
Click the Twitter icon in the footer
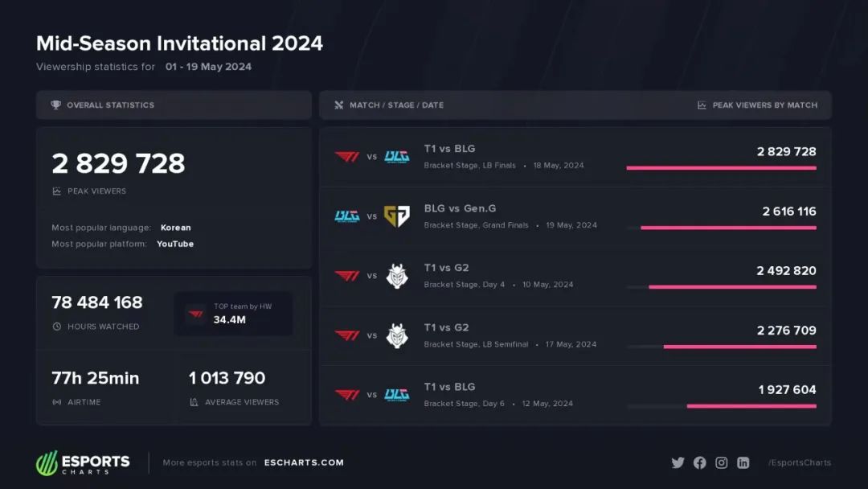(678, 462)
